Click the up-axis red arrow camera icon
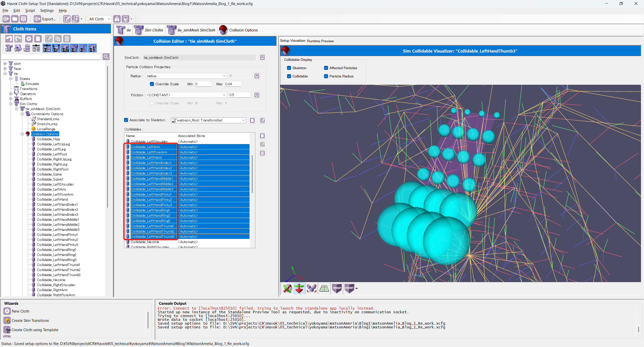 pos(299,288)
